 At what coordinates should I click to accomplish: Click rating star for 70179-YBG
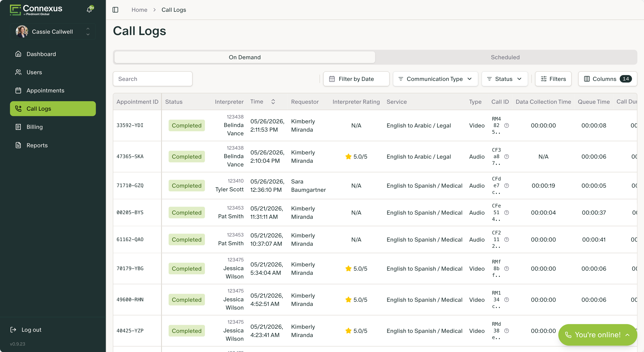click(348, 268)
